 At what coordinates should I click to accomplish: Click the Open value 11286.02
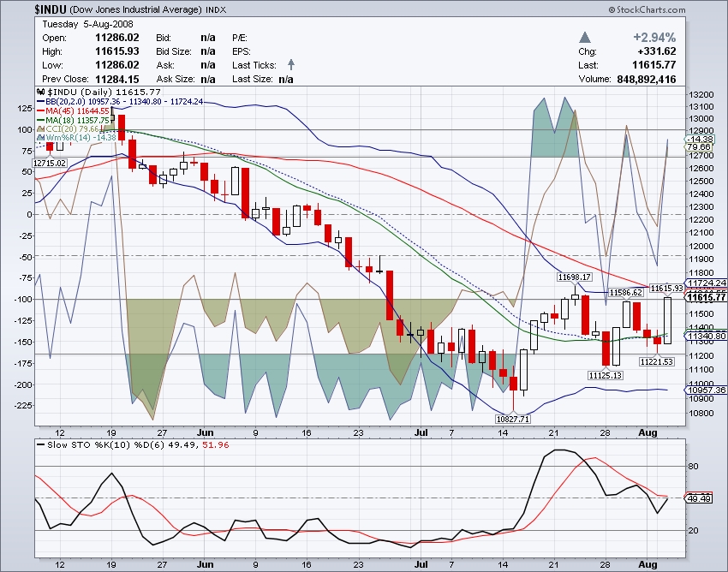pos(117,38)
